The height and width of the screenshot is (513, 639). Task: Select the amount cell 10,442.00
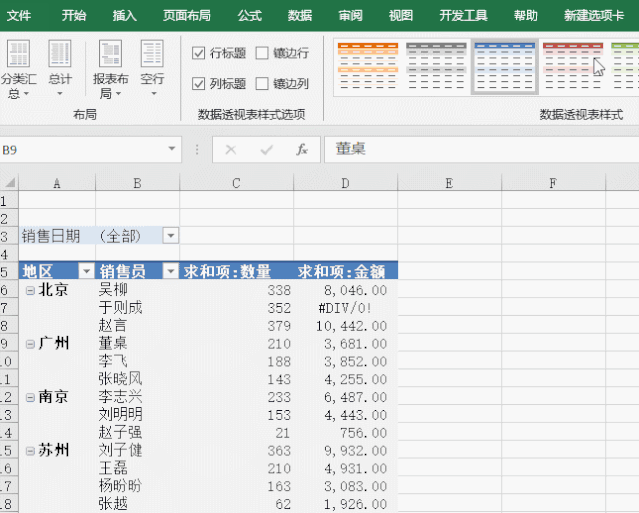[x=346, y=326]
